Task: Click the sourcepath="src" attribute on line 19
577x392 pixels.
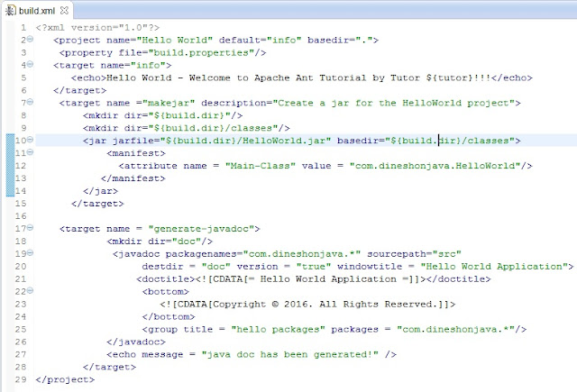Action: [x=414, y=254]
